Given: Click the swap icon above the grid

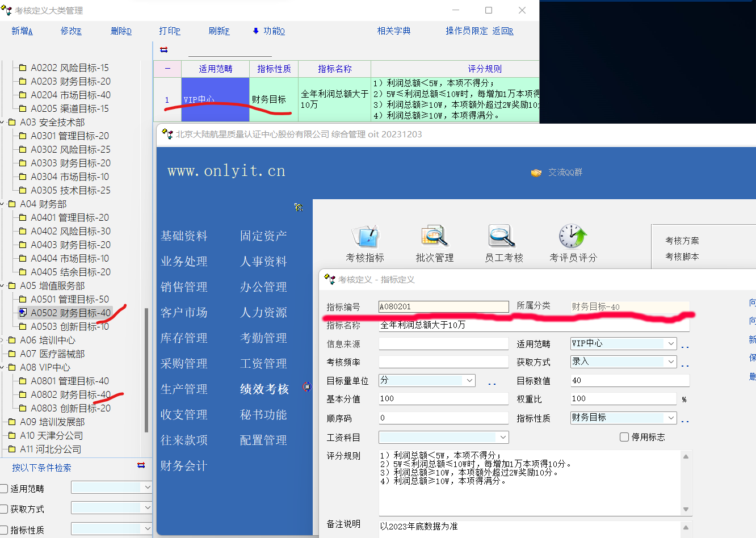Looking at the screenshot, I should [164, 50].
